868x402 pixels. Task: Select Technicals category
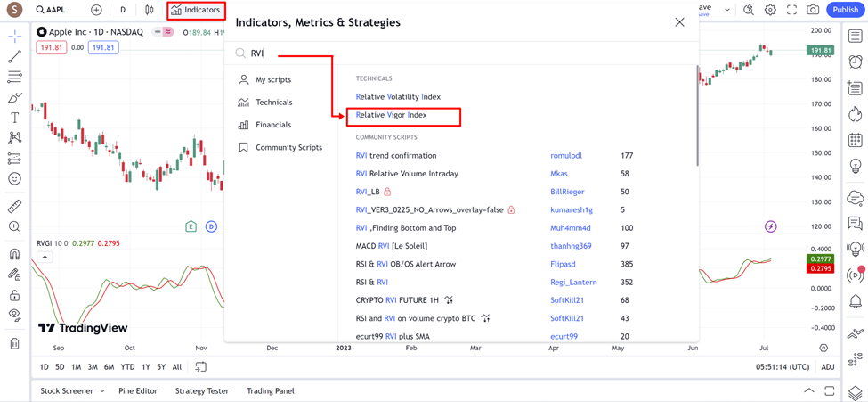pos(273,102)
